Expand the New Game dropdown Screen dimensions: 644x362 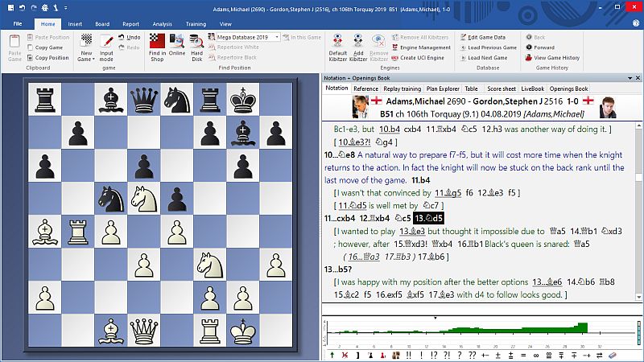tap(85, 59)
